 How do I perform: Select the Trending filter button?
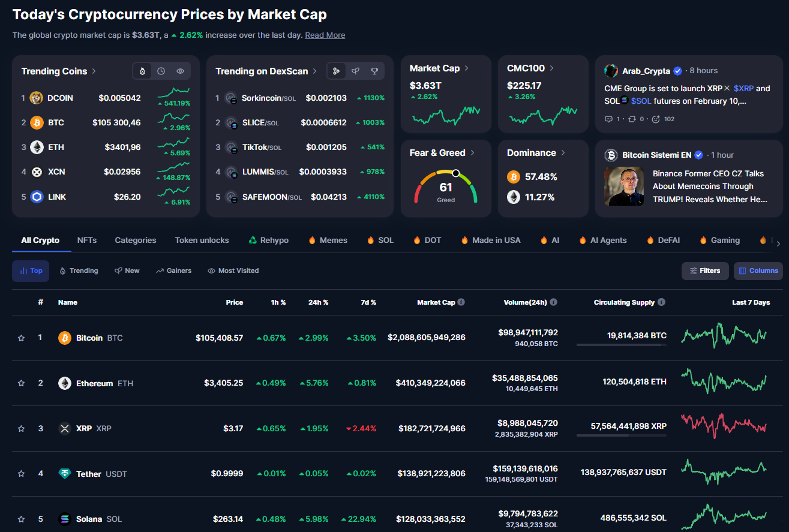click(x=79, y=271)
